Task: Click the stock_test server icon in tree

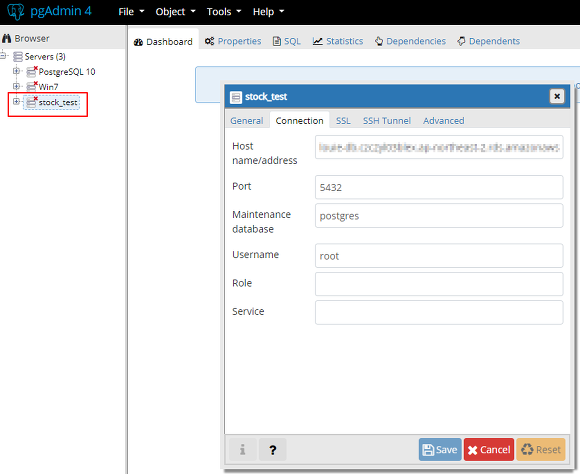Action: click(32, 102)
